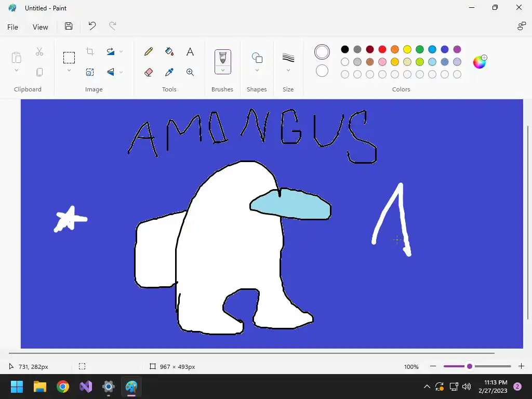Click the Save floppy disk icon
The width and height of the screenshot is (532, 399).
pyautogui.click(x=69, y=26)
